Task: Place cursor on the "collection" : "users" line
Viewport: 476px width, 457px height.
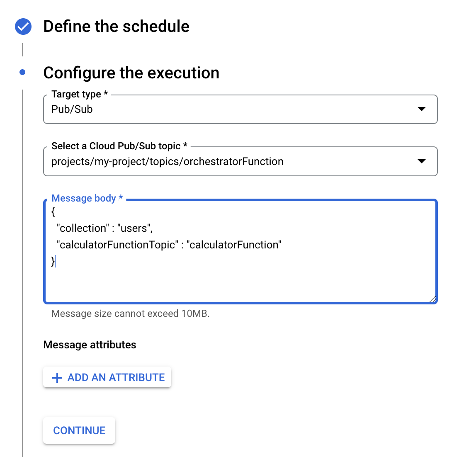Action: click(105, 228)
